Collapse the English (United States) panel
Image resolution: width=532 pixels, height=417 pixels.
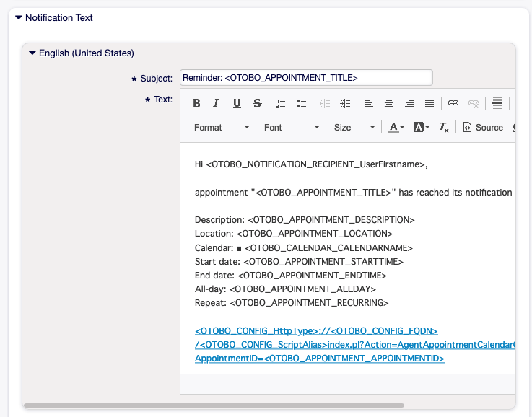pos(32,53)
